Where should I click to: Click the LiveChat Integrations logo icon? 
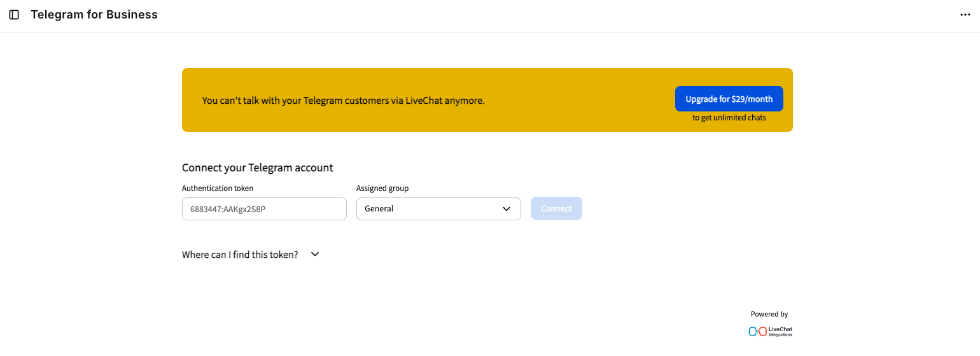[x=757, y=331]
